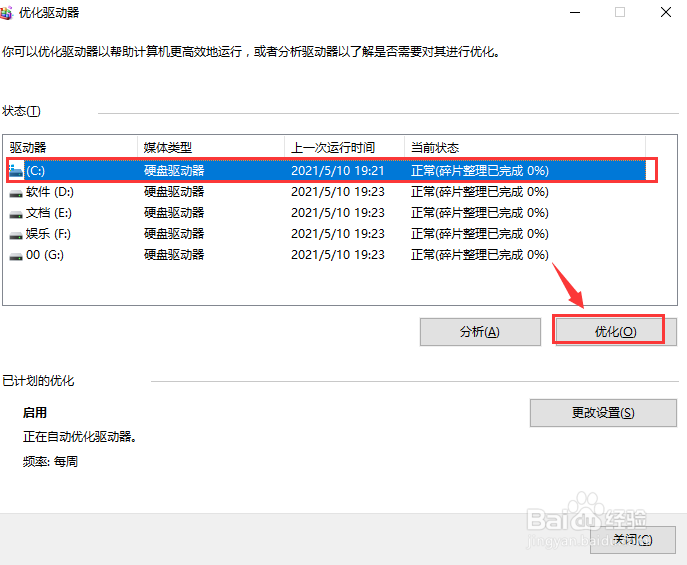687x565 pixels.
Task: Click the 启用 status text
Action: pos(35,413)
